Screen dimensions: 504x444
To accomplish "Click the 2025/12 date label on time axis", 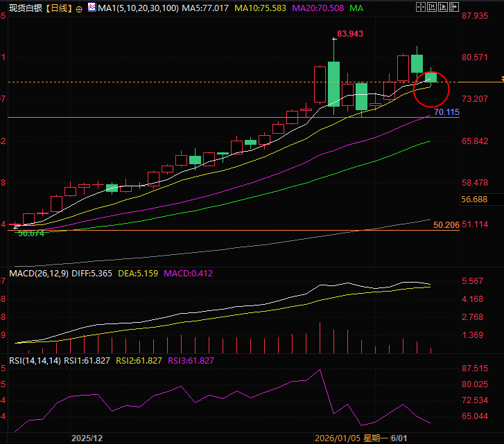I will point(87,438).
